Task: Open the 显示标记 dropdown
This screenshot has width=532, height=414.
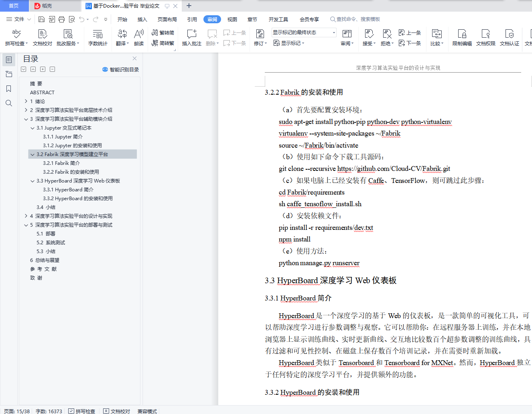Action: click(x=289, y=43)
